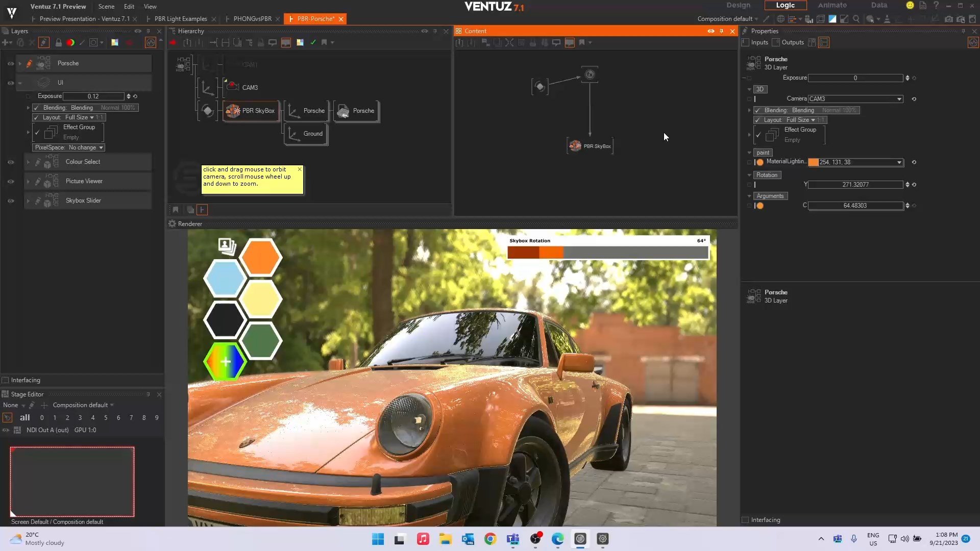Uncheck the Blending checkbox in Properties

click(x=758, y=110)
